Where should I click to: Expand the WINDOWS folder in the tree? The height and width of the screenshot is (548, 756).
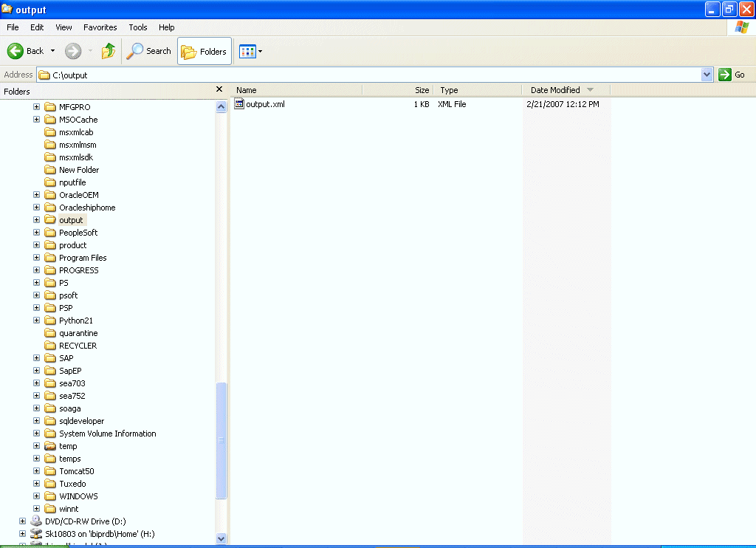coord(37,496)
